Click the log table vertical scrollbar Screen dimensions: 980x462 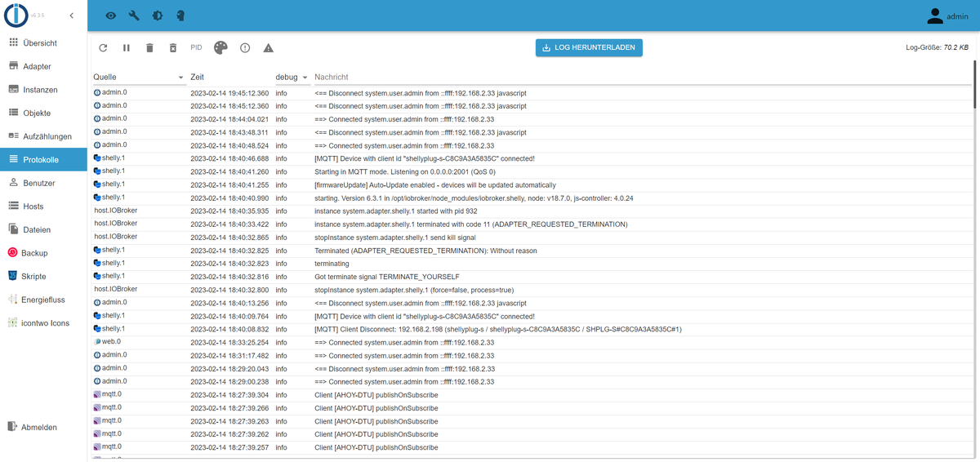point(975,85)
